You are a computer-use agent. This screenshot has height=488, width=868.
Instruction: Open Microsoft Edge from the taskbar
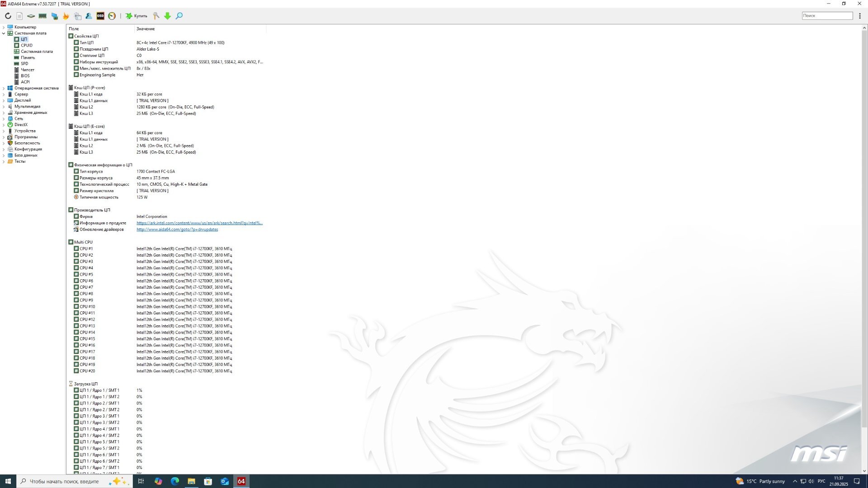pos(175,481)
